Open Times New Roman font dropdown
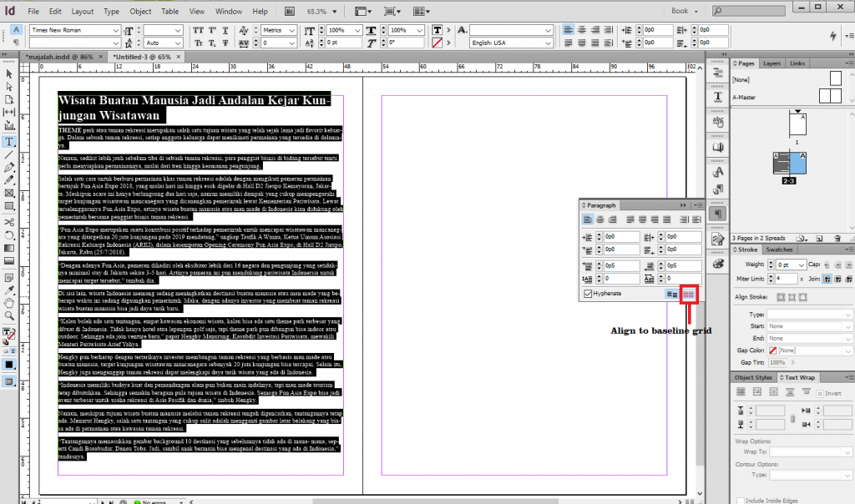The height and width of the screenshot is (504, 855). point(115,30)
